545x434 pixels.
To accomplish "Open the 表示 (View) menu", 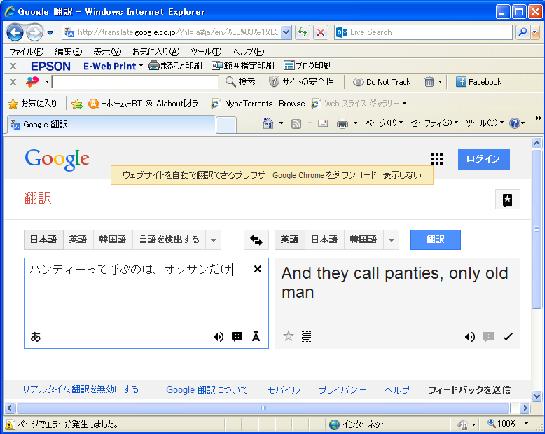I will (x=107, y=52).
